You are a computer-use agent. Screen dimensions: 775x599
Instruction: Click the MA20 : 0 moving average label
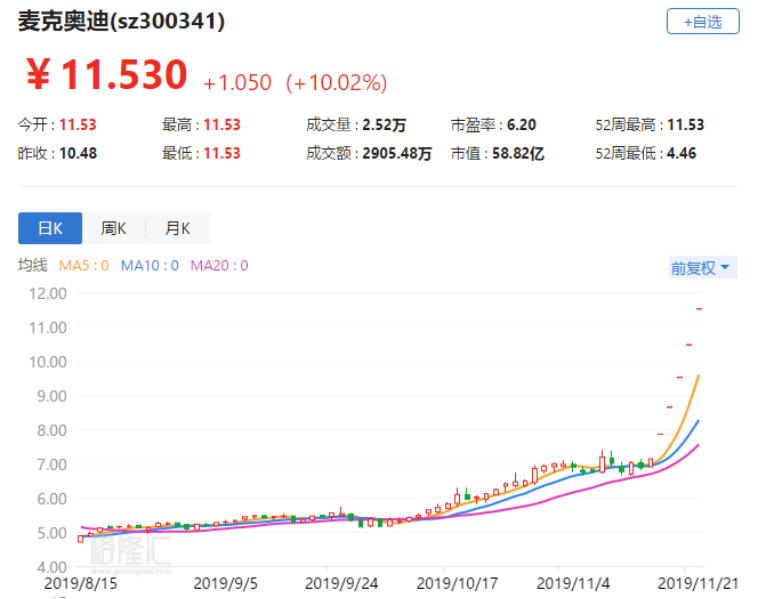tap(219, 265)
